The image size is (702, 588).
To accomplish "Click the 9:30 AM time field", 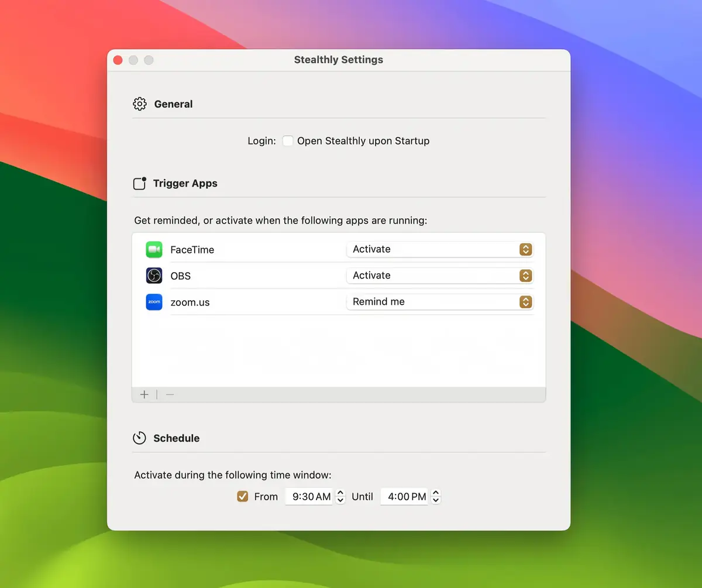I will [x=308, y=496].
